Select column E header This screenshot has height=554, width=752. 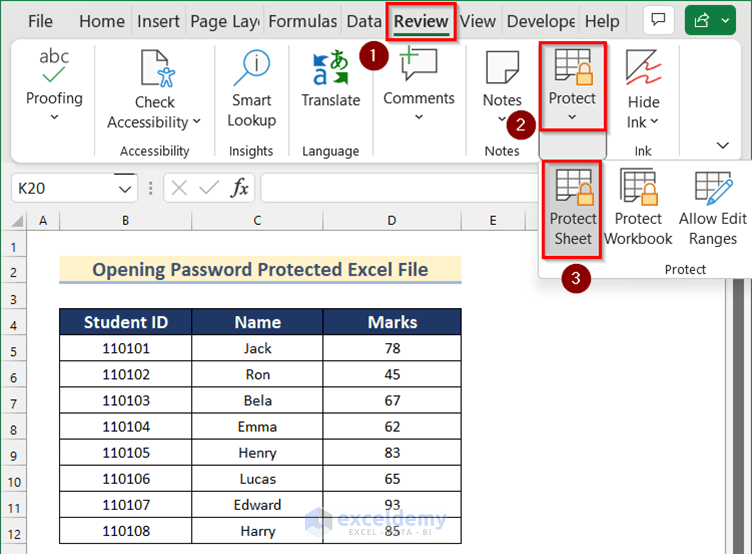point(493,220)
